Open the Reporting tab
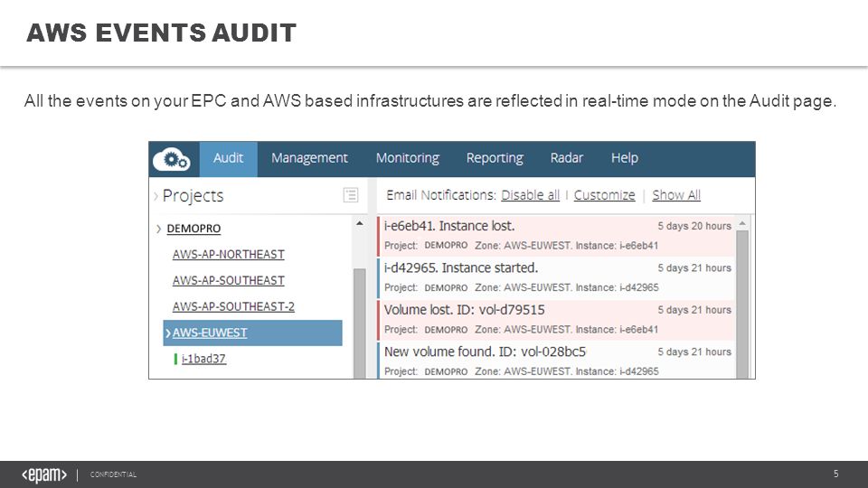Screen dimensions: 868x488 point(495,158)
